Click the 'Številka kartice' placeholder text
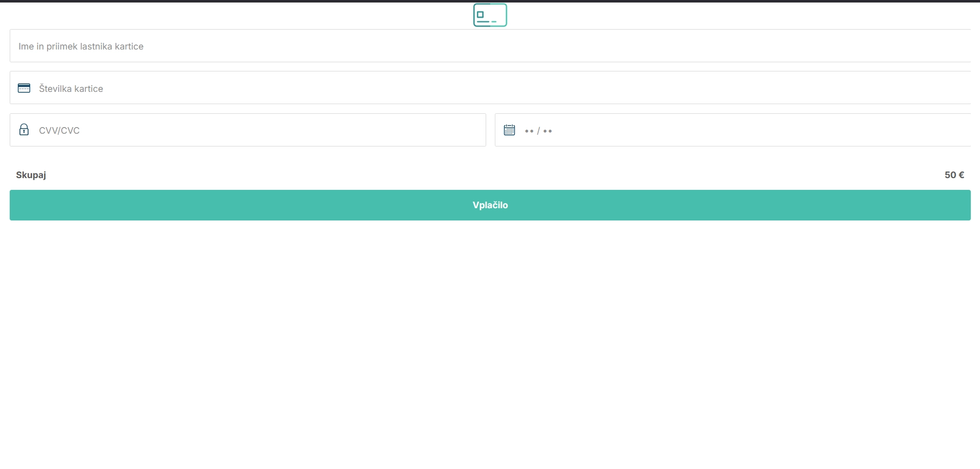This screenshot has width=980, height=469. click(71, 89)
